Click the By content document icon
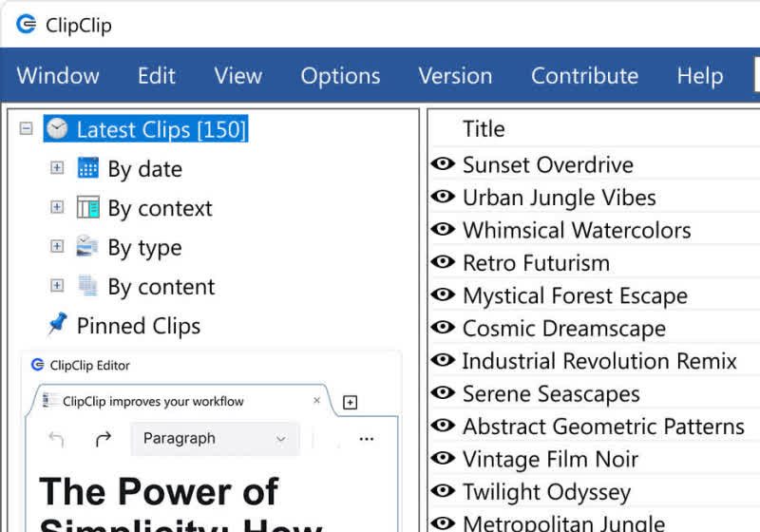Image resolution: width=760 pixels, height=532 pixels. (x=88, y=286)
